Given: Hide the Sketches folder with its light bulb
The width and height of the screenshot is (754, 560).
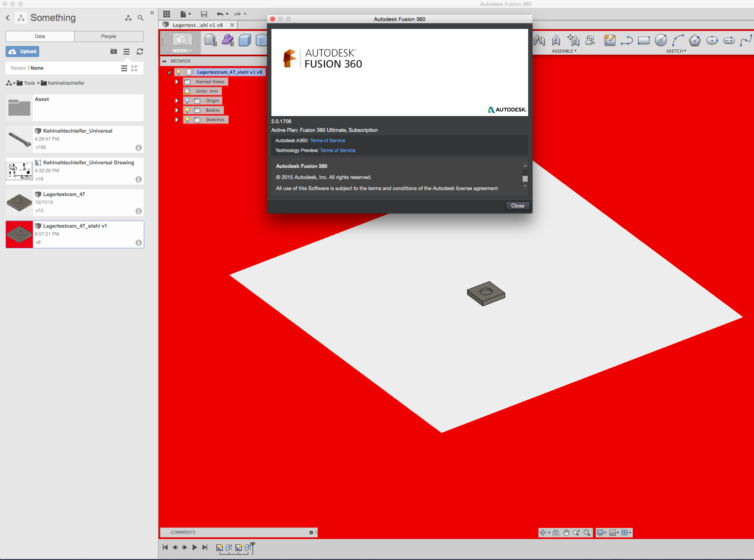Looking at the screenshot, I should (x=187, y=119).
